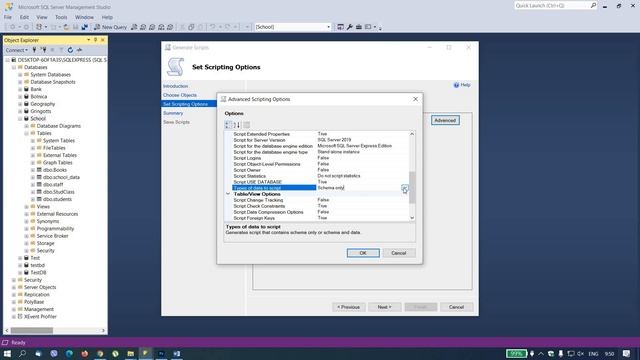Click wizard Cancel button in Generate Scripts
The image size is (640, 360).
pos(456,307)
